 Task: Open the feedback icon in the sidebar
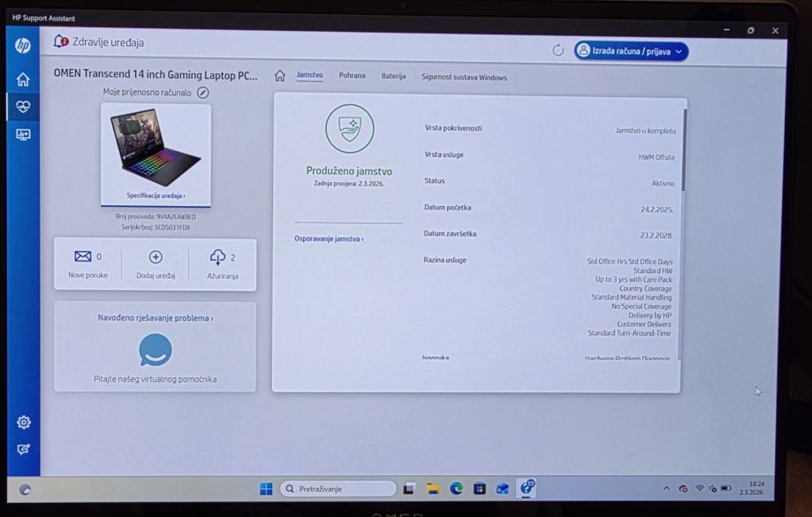pos(23,449)
